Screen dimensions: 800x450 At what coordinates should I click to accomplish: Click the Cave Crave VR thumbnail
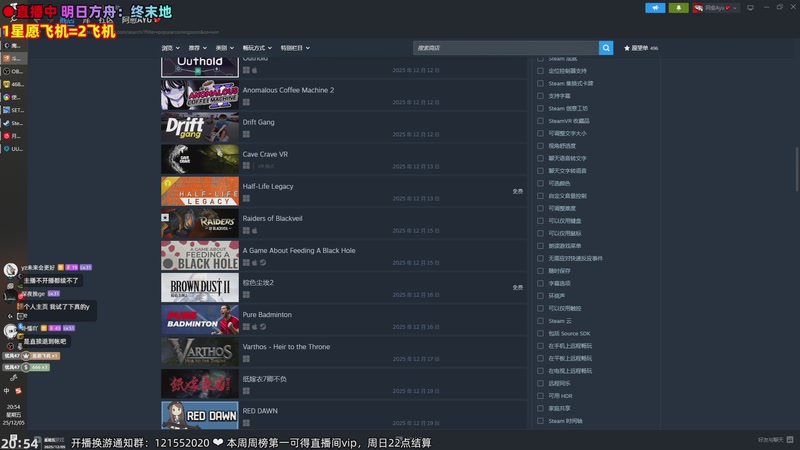click(x=200, y=159)
